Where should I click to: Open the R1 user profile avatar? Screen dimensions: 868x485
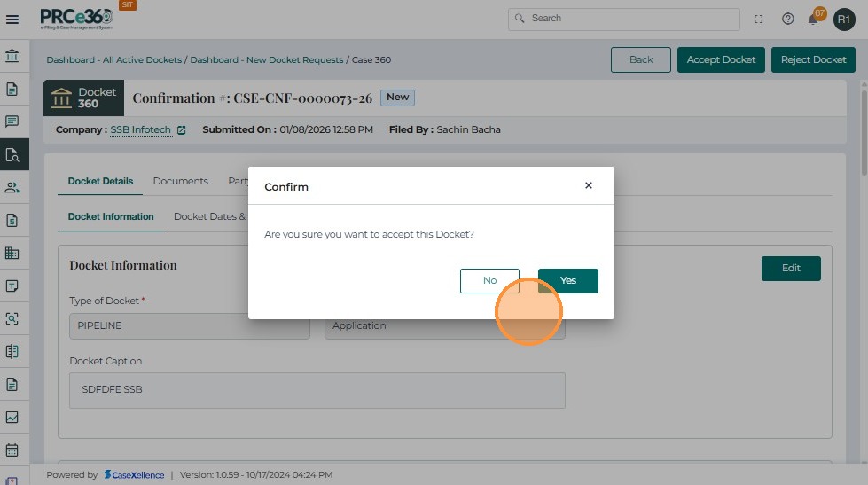[x=843, y=19]
